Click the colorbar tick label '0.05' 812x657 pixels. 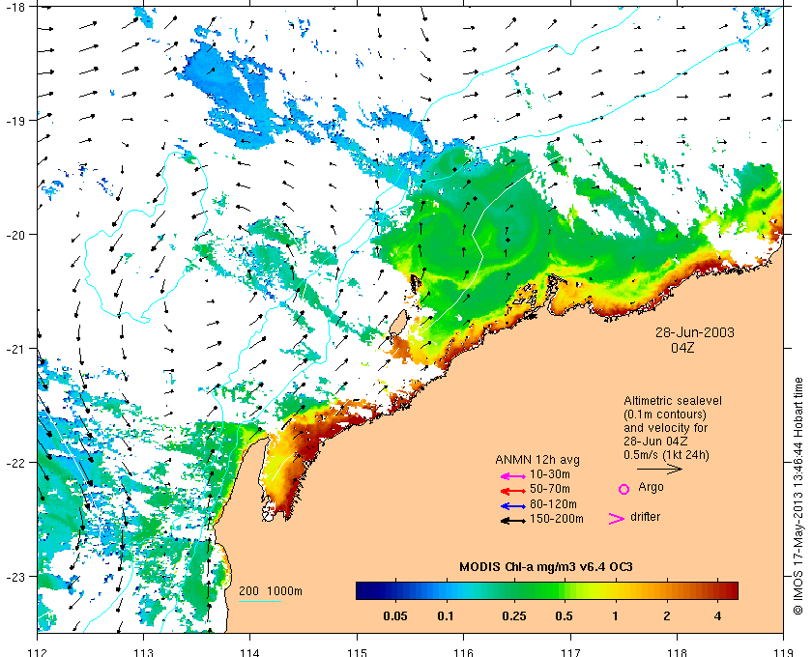pyautogui.click(x=395, y=616)
